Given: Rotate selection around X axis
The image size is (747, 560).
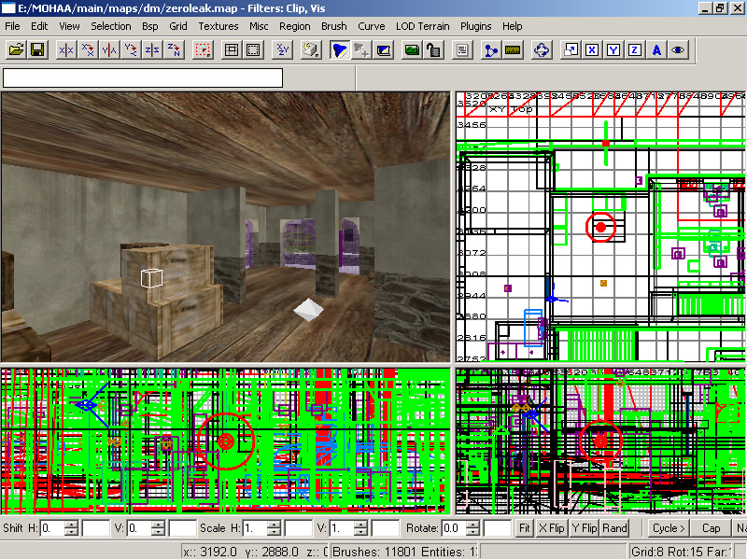Looking at the screenshot, I should (88, 49).
